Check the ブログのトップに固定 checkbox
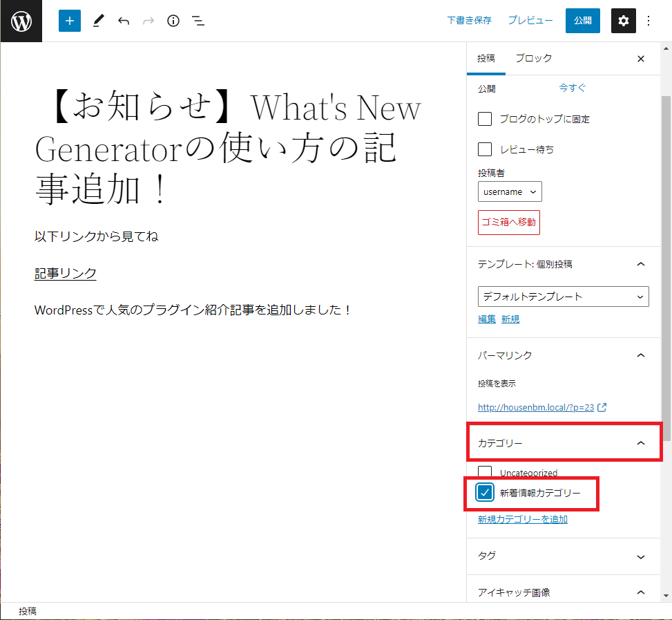The width and height of the screenshot is (672, 620). (485, 119)
